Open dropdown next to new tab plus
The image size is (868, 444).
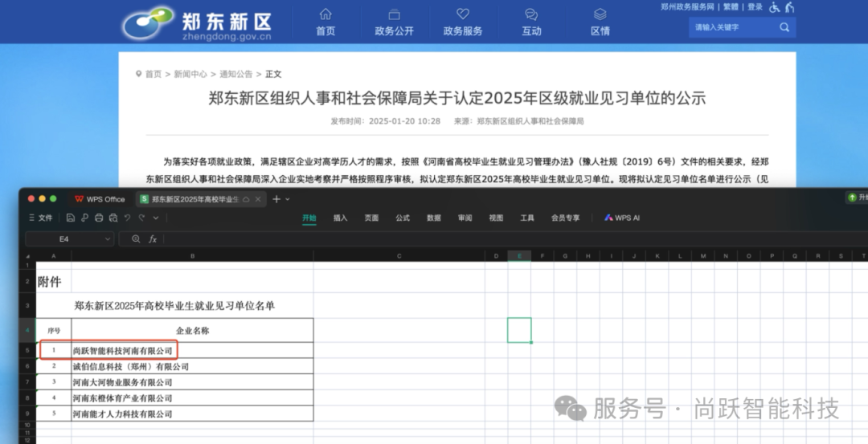pyautogui.click(x=288, y=199)
